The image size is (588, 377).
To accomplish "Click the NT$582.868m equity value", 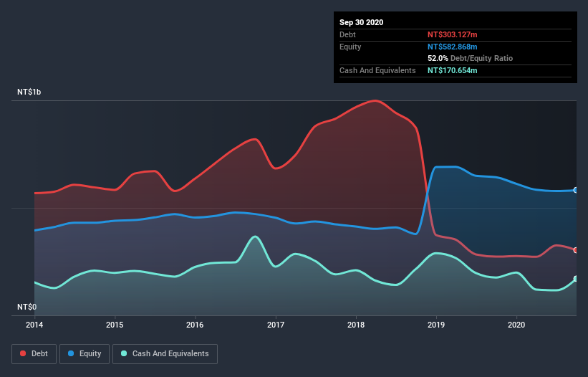I will (x=452, y=47).
